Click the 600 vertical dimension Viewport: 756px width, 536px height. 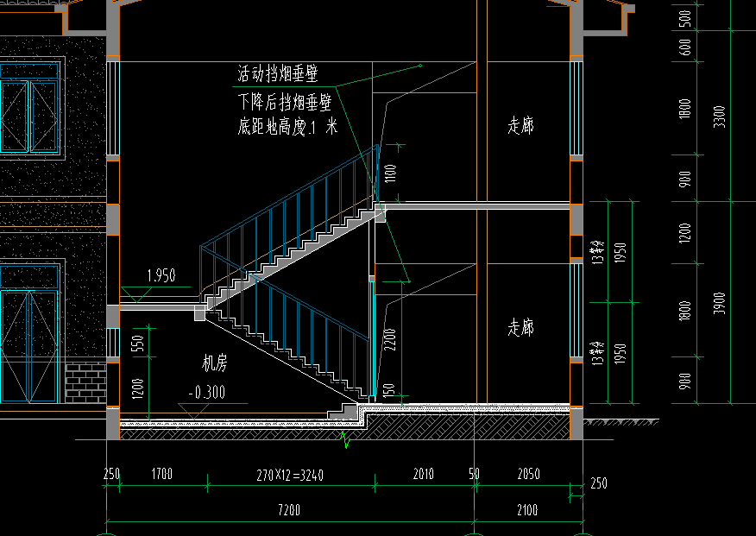click(684, 47)
